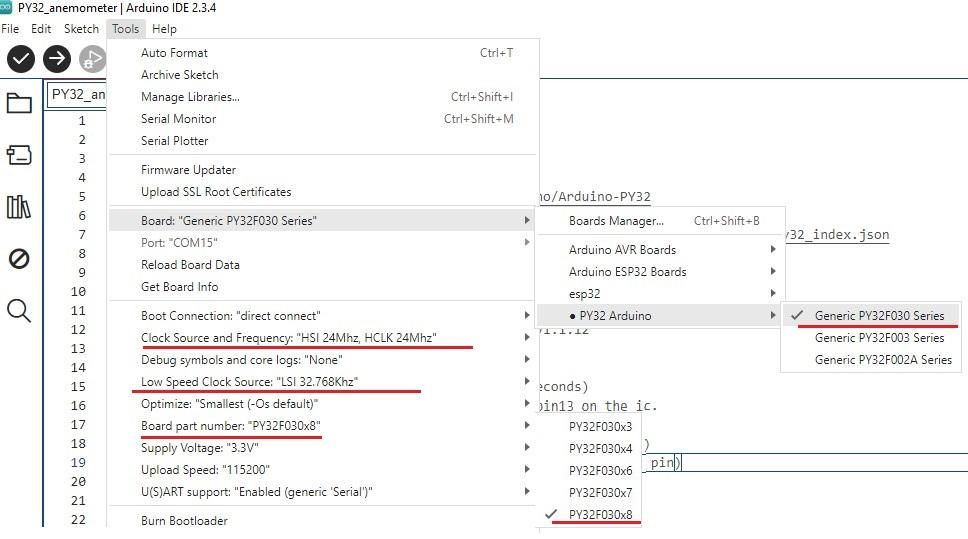Open the Sketchbook folder sidebar icon
The image size is (968, 539).
coord(19,103)
